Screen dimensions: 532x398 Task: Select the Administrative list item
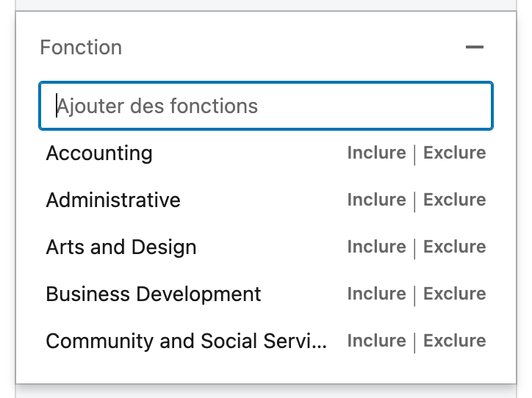113,200
